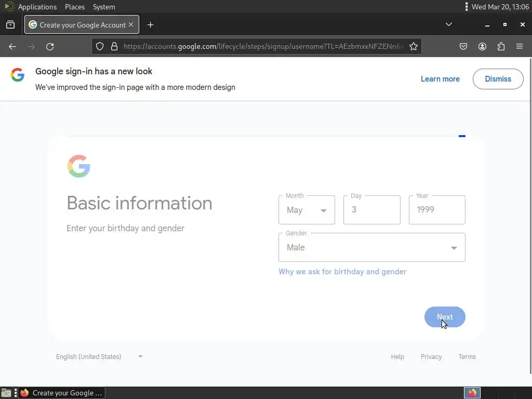Expand the list all tabs chevron
The height and width of the screenshot is (399, 532).
tap(448, 24)
